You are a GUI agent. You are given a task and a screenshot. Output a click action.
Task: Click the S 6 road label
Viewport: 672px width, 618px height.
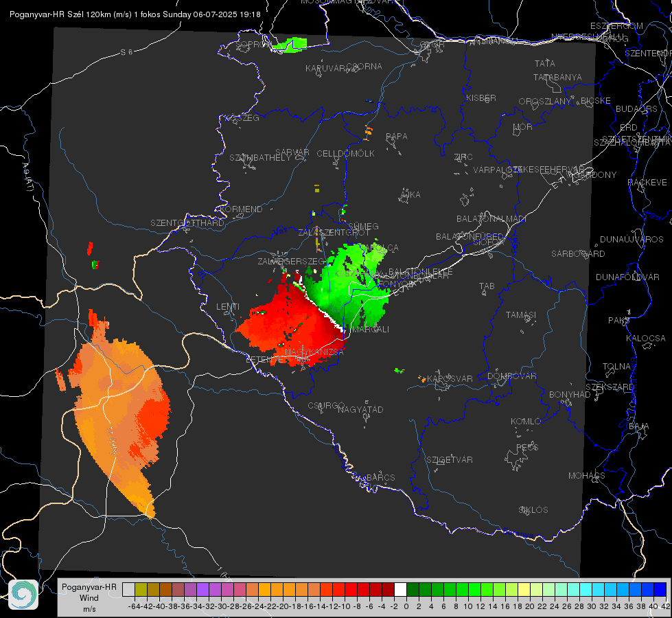tap(126, 52)
